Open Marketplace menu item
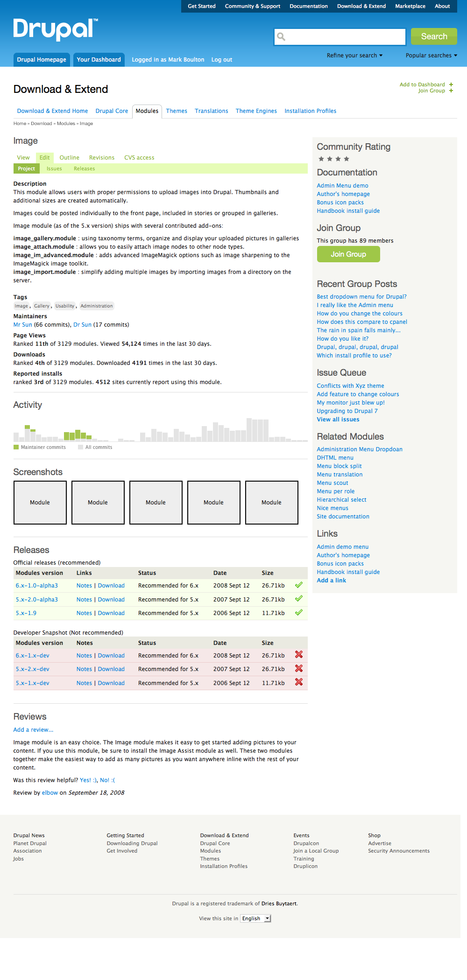 pos(410,6)
